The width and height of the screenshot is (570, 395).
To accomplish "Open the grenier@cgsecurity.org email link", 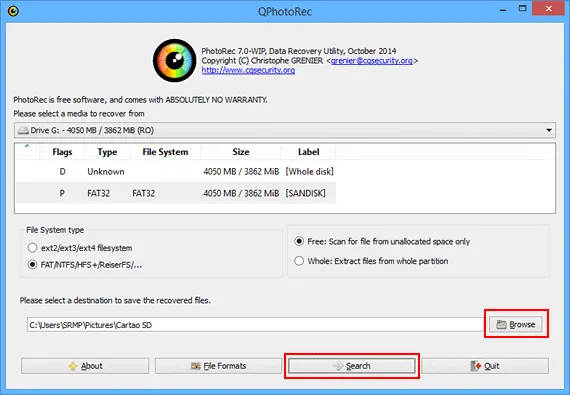I will (372, 61).
